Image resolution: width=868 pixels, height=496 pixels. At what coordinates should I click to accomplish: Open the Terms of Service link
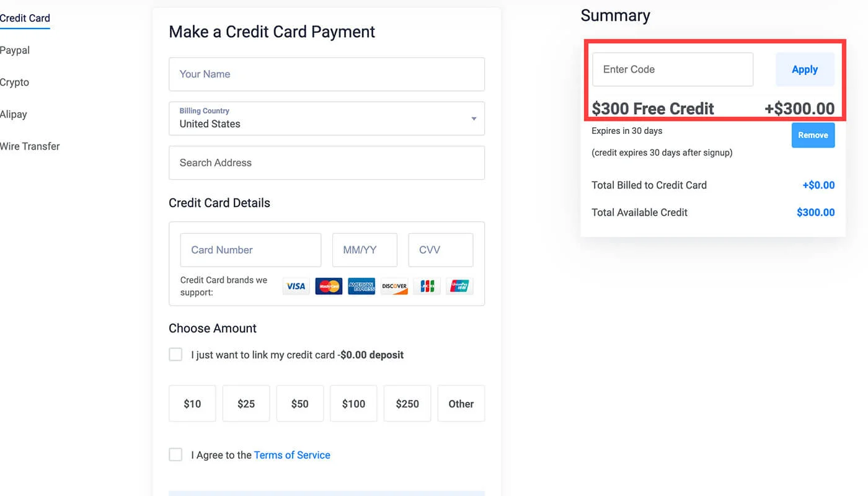[292, 455]
